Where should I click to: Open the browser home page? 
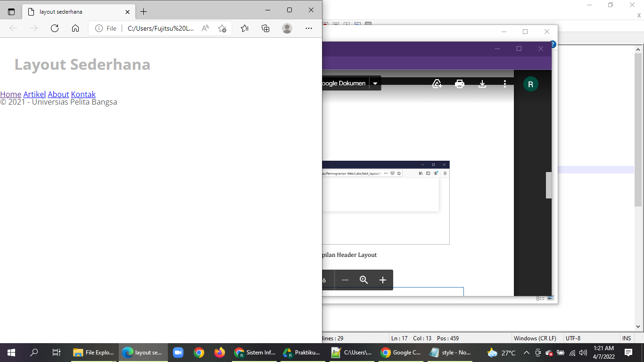[x=75, y=28]
